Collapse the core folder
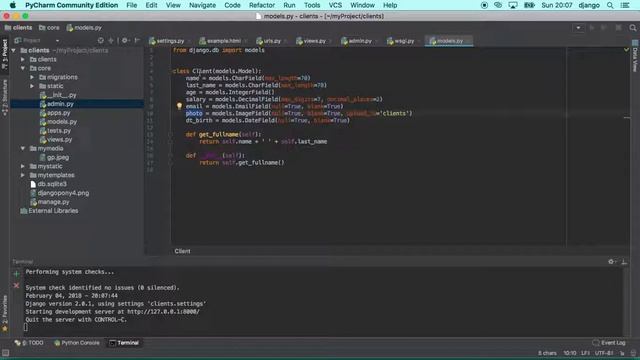 point(23,68)
